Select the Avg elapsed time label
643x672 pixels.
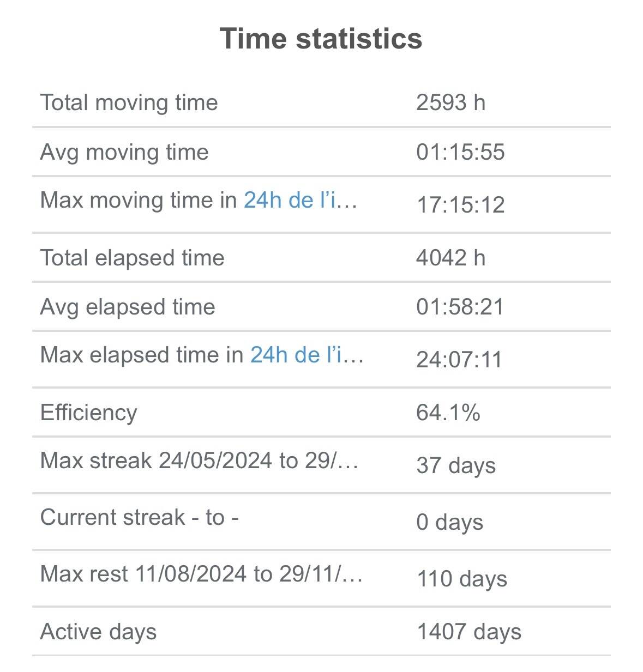128,307
